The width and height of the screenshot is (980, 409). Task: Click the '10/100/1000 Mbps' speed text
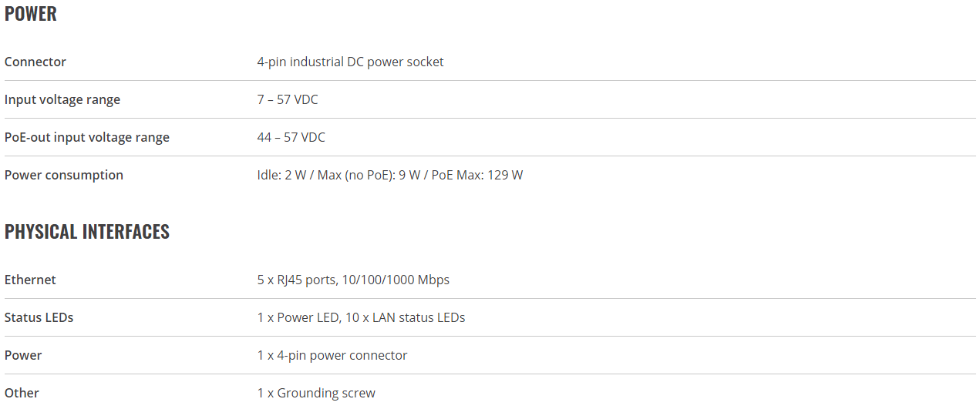(395, 280)
